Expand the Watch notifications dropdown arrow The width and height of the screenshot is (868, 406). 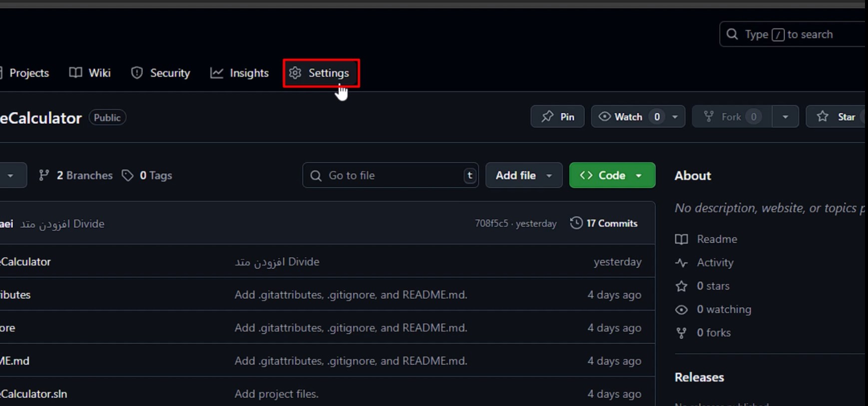(675, 117)
